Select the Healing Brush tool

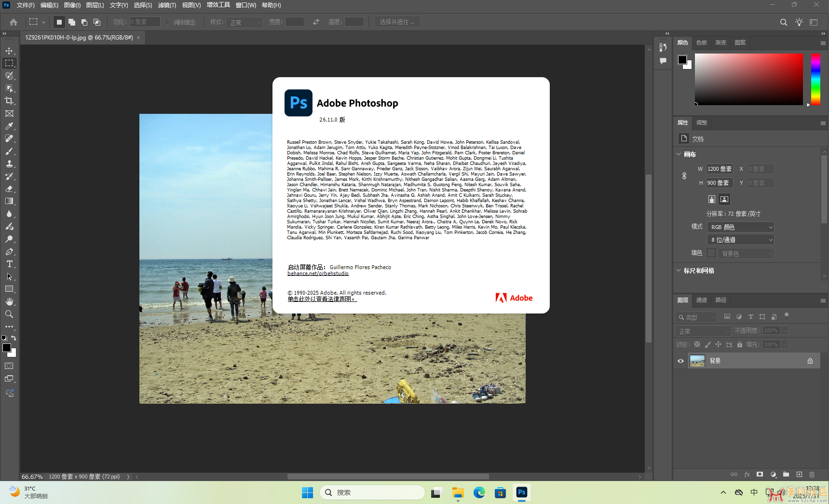pos(9,138)
